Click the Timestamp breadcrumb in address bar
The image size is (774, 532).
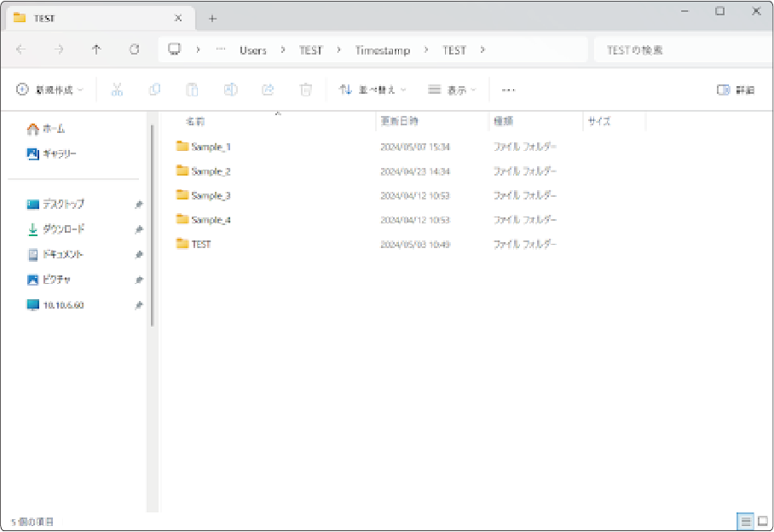click(x=382, y=50)
